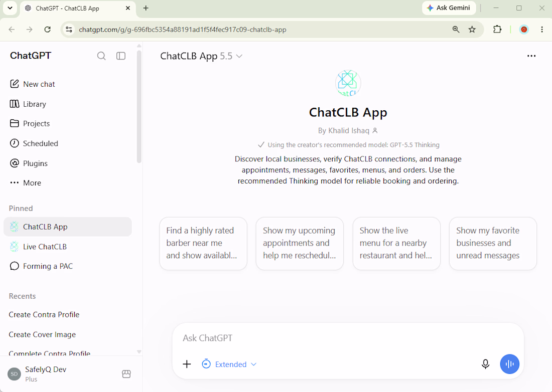Screen dimensions: 552x392
Task: Click the recommended model GPT-5.5 Thinking text
Action: point(353,145)
